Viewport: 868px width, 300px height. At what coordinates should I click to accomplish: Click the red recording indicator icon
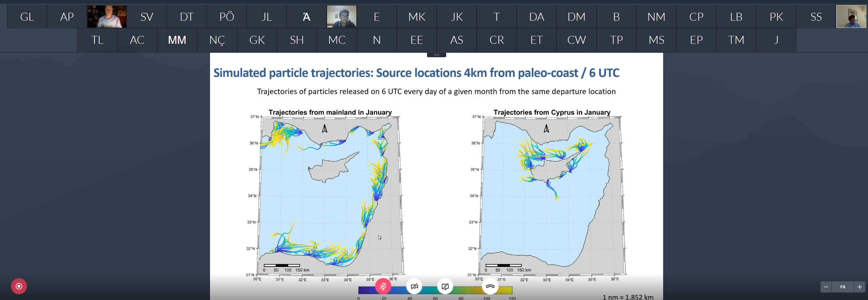[x=19, y=286]
